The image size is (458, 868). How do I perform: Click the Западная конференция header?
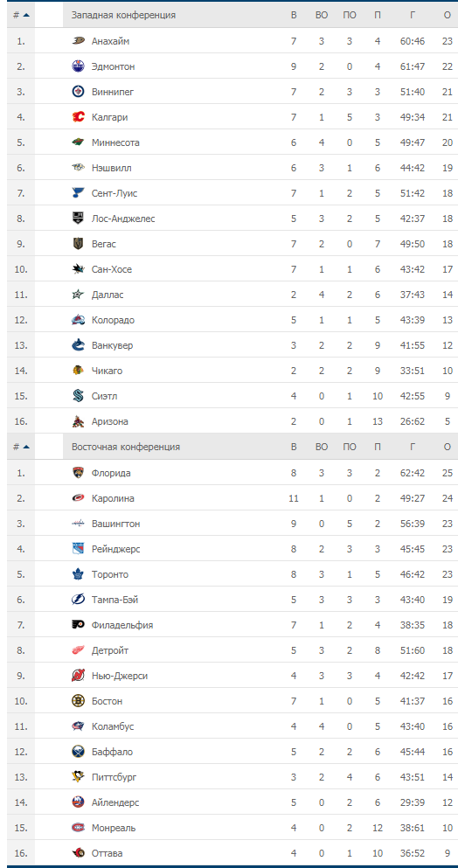123,16
